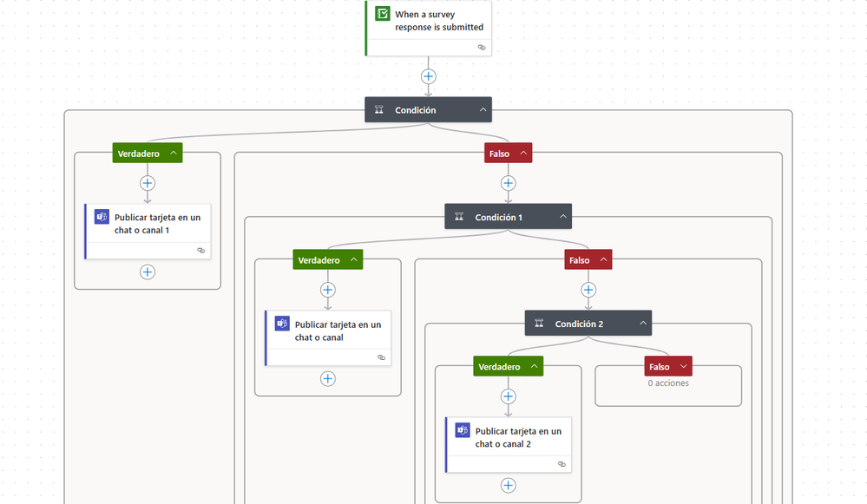Insert action under the first Verdadero branch

pyautogui.click(x=148, y=183)
